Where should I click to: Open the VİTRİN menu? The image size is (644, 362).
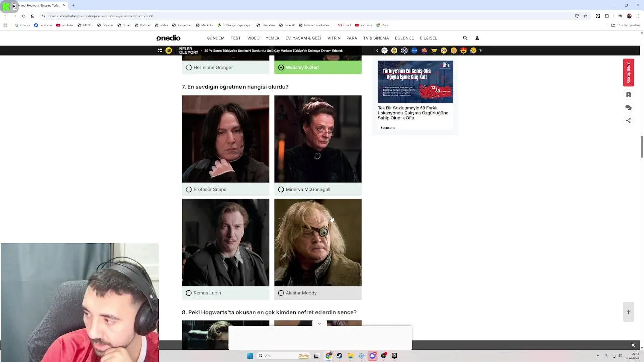click(334, 38)
